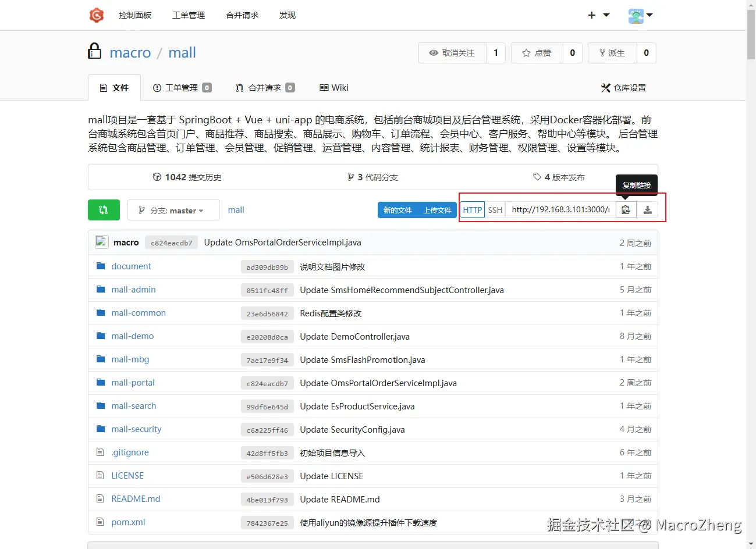Open the mall-demo folder
The image size is (756, 549).
[x=133, y=336]
